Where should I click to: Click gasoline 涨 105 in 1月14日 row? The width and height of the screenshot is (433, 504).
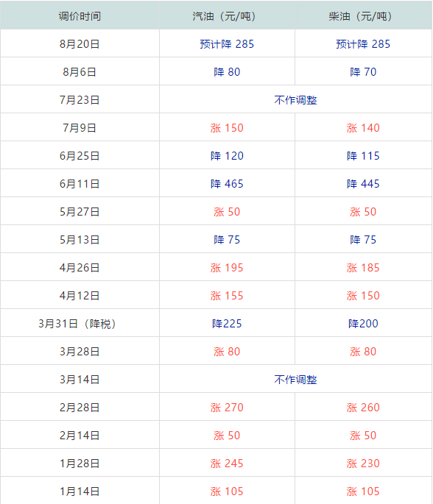(x=227, y=491)
